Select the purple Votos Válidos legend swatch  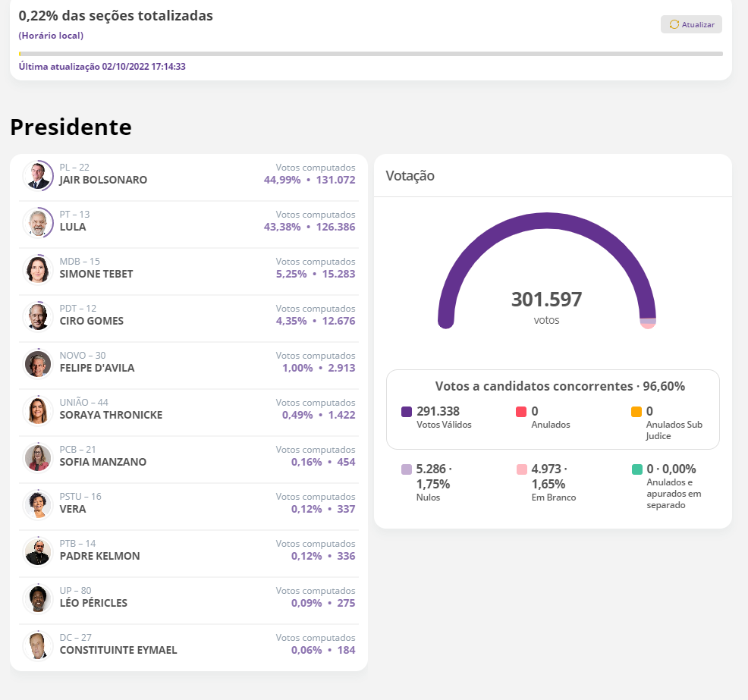(x=407, y=412)
